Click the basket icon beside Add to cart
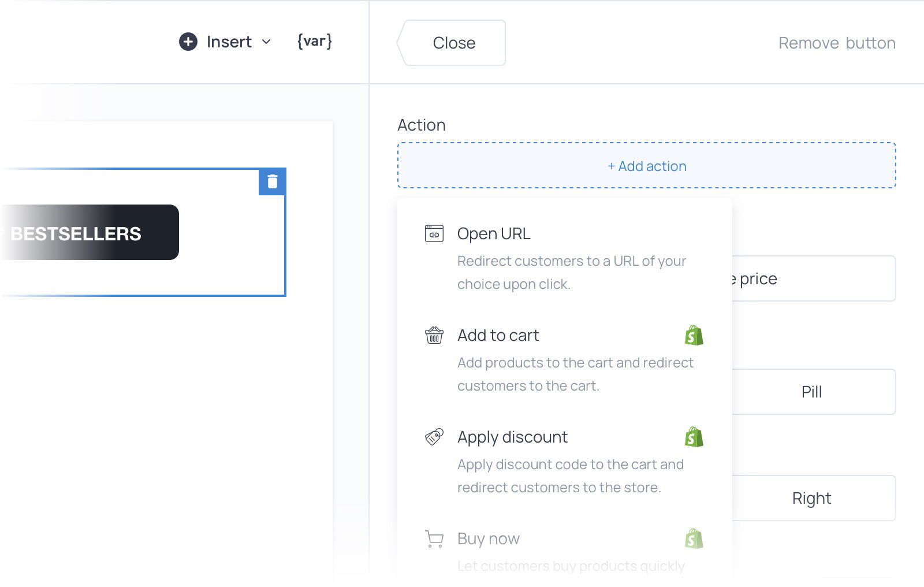This screenshot has width=924, height=587. point(434,335)
